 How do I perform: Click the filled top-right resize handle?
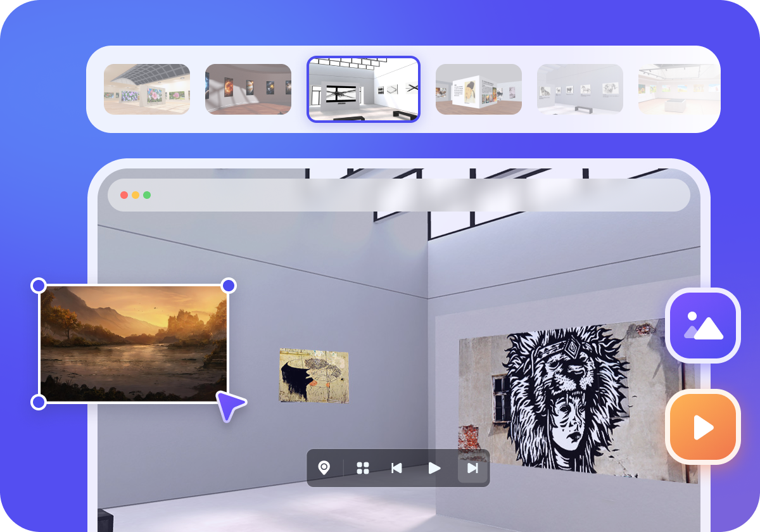[229, 286]
